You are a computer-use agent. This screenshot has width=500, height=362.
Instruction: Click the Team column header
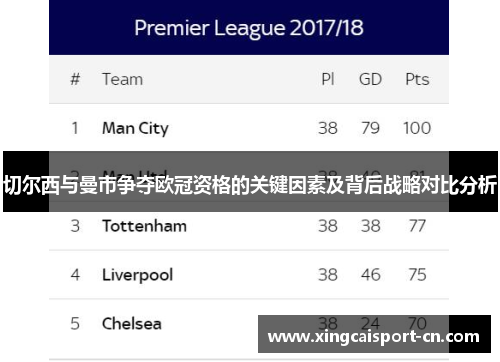tap(122, 79)
